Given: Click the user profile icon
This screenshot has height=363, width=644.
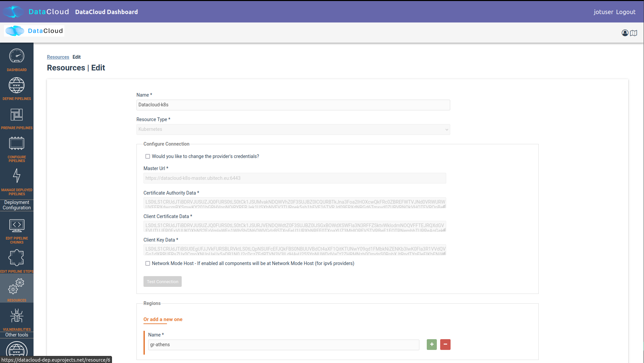Looking at the screenshot, I should pyautogui.click(x=625, y=33).
